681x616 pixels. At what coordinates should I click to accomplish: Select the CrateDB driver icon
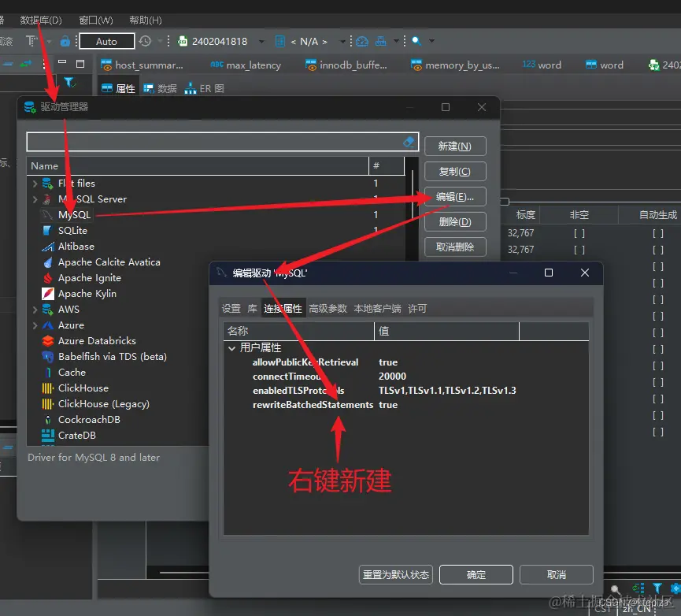(48, 436)
